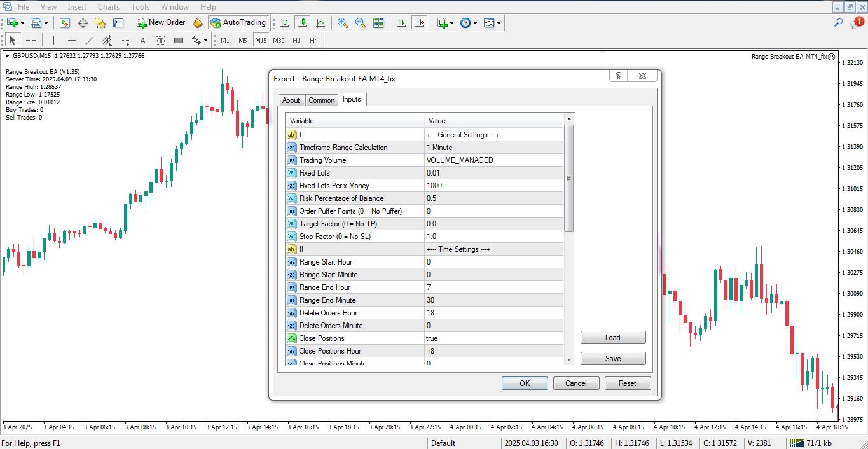Expand the arrow objects dropdown
The image size is (868, 449).
pos(205,40)
